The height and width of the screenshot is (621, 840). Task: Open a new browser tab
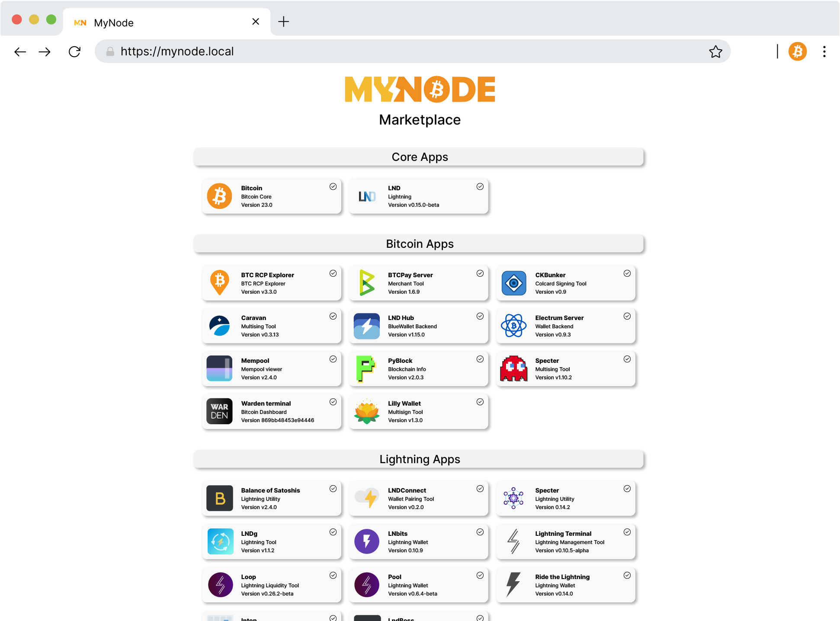pos(283,22)
